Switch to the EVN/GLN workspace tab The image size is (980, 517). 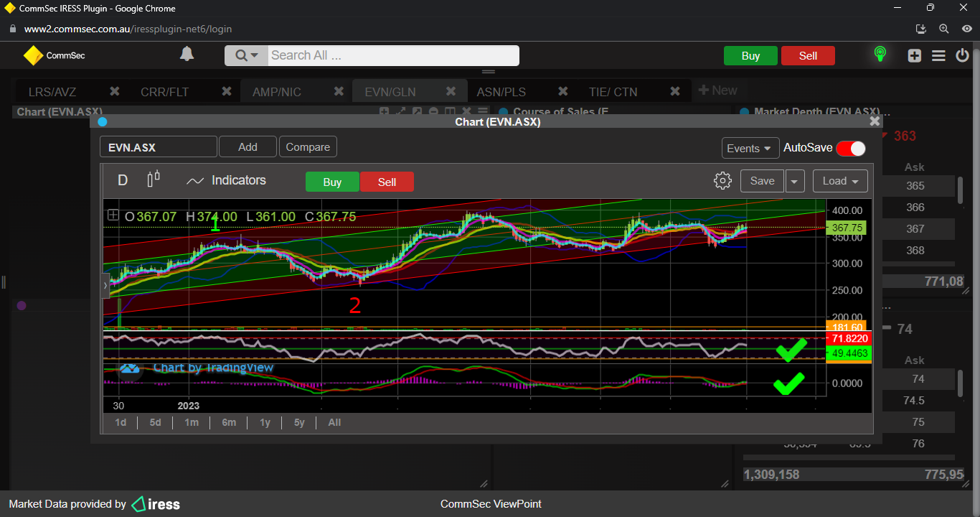(390, 92)
